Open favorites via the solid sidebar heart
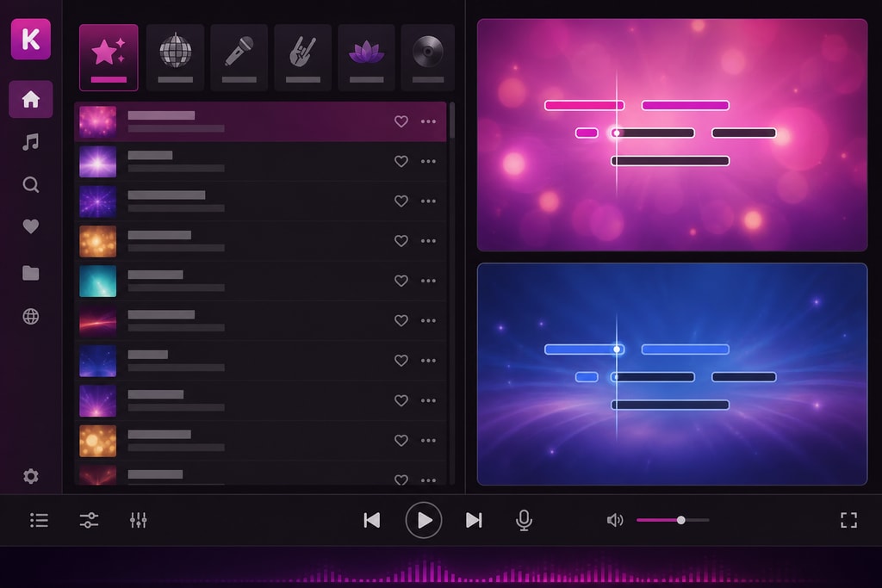The height and width of the screenshot is (588, 882). coord(30,226)
